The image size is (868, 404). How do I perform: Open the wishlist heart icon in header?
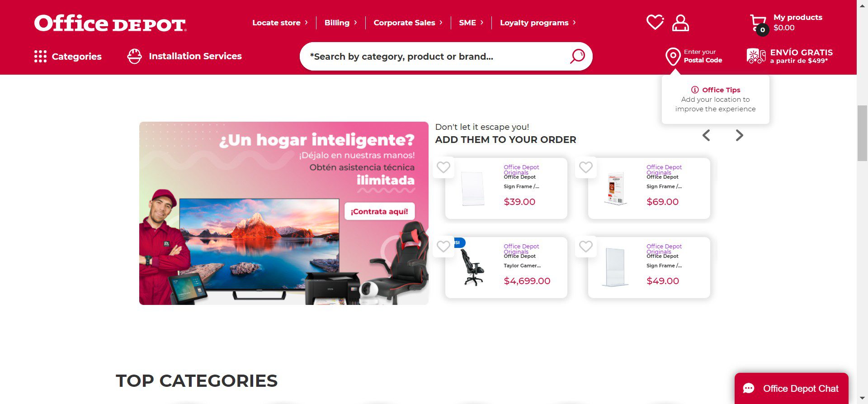click(655, 22)
